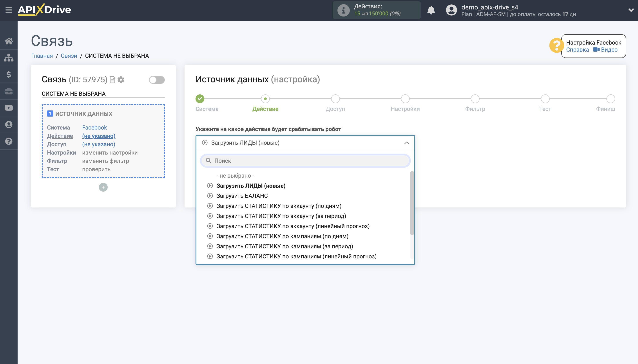
Task: Click the Связи breadcrumb link
Action: (x=69, y=56)
